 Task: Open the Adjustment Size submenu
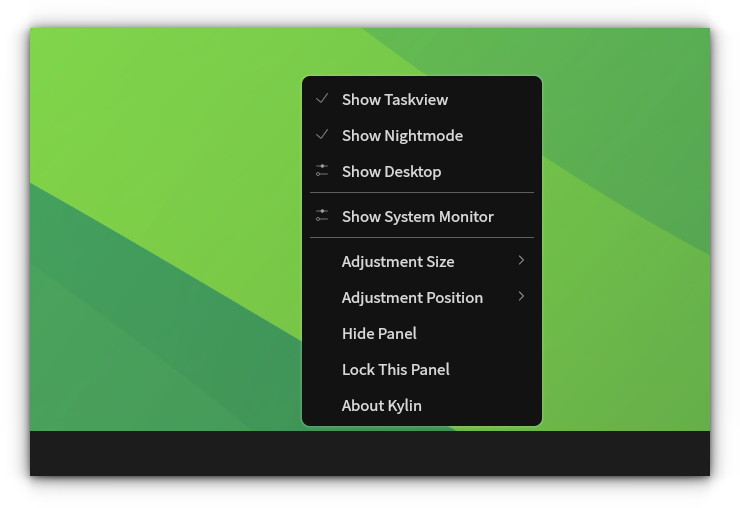(398, 261)
